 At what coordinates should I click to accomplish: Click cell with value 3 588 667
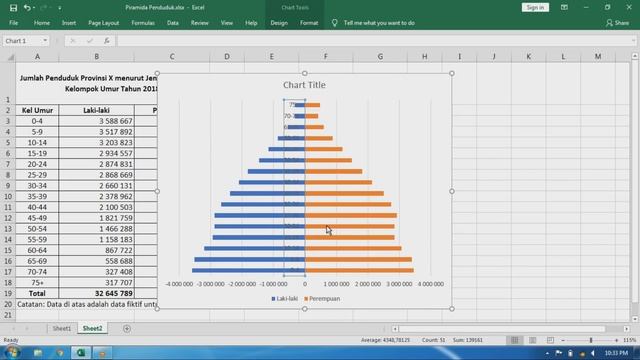coord(96,121)
